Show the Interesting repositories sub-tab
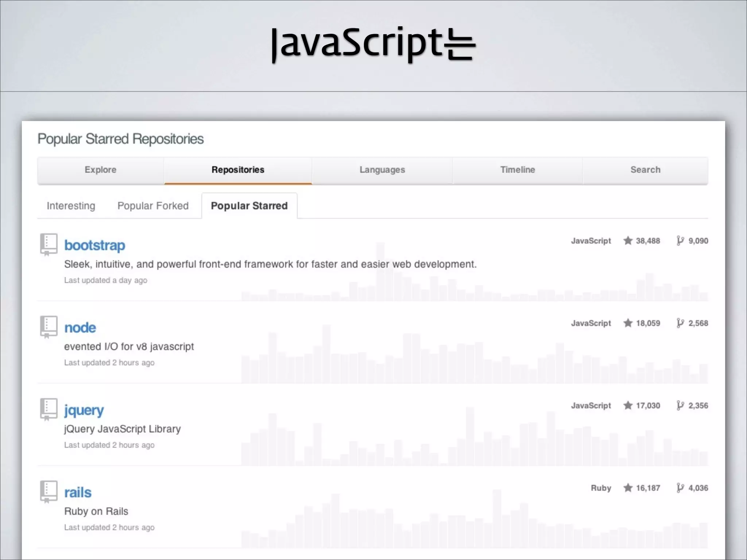 click(71, 206)
